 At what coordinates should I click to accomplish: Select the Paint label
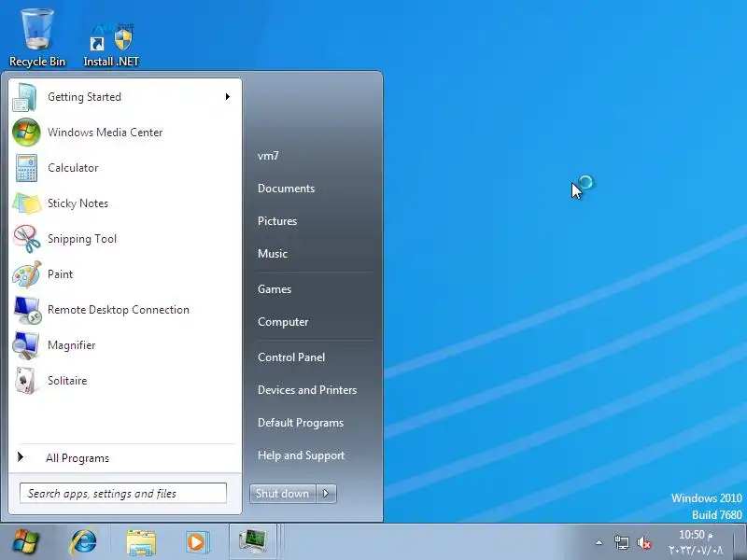coord(60,274)
